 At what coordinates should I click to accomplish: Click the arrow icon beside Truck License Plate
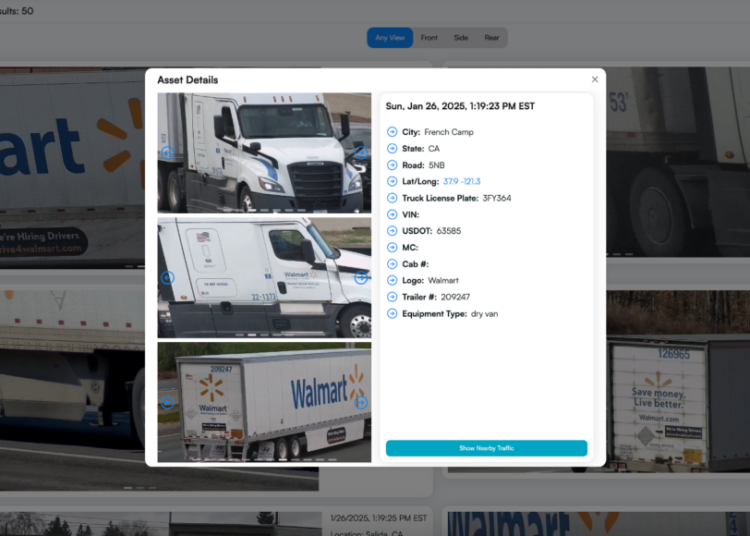[392, 198]
